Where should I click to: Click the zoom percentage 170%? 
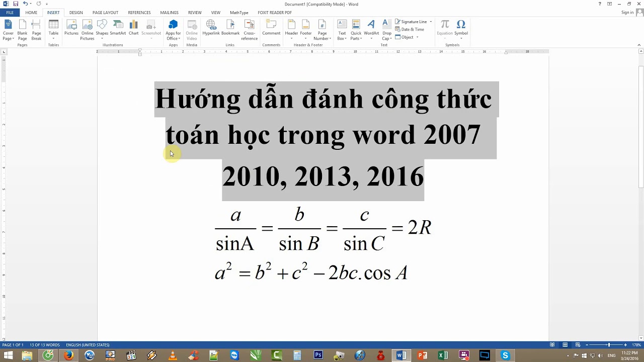tap(636, 345)
